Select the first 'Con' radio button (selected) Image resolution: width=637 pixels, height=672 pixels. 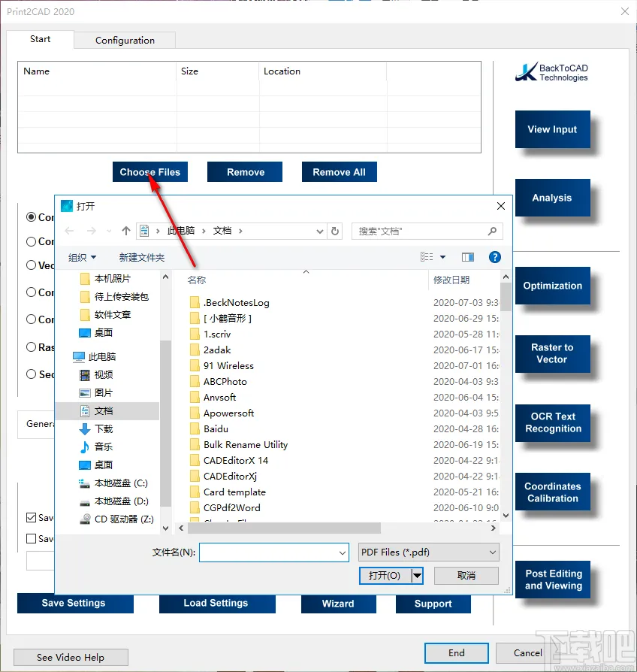[31, 216]
